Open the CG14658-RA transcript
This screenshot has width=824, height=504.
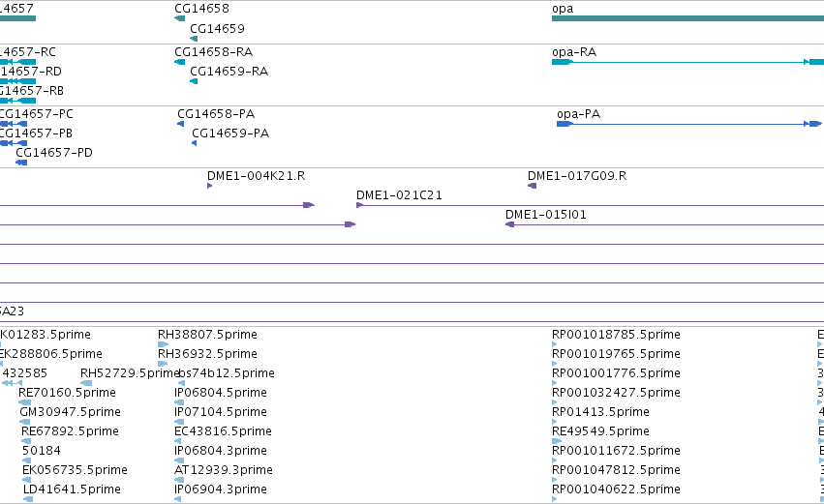point(213,52)
